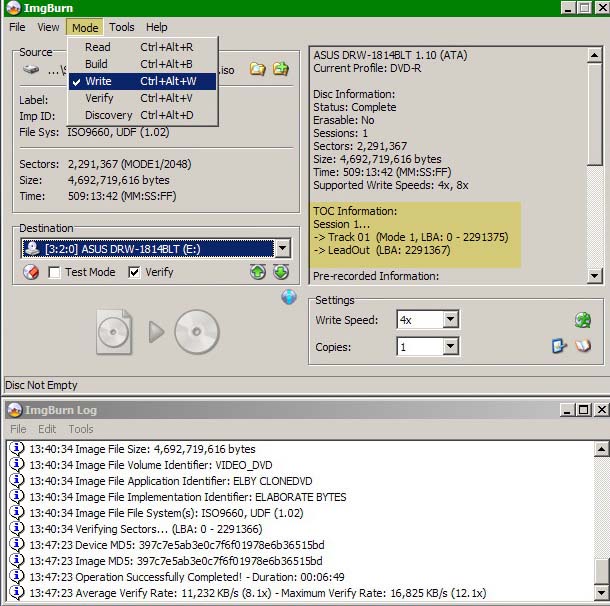This screenshot has width=610, height=606.
Task: Click info icon on Operation Successfully Completed line
Action: 16,576
